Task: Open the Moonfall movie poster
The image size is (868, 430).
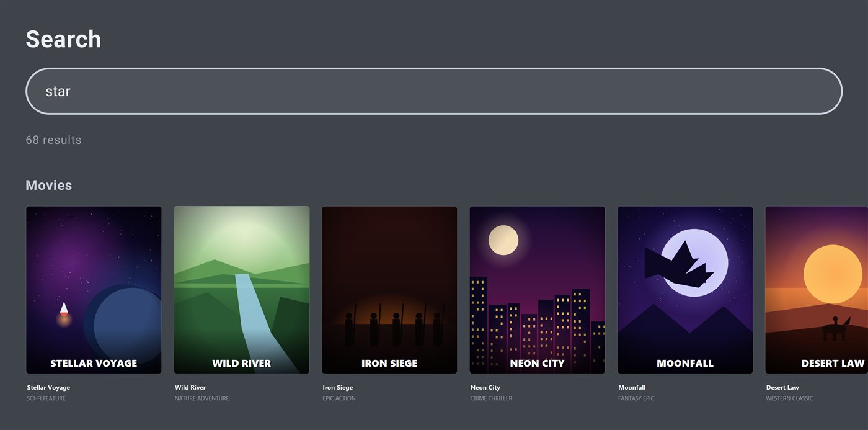Action: [x=685, y=290]
